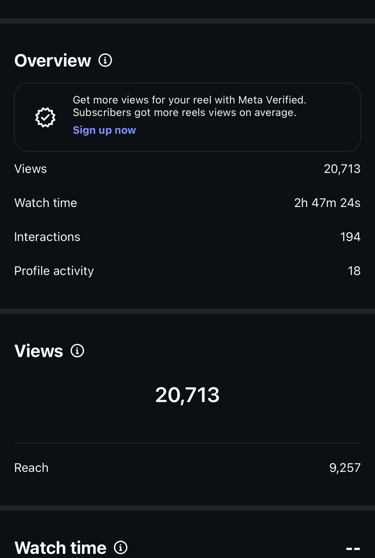Select the Profile activity row
The height and width of the screenshot is (558, 375).
click(x=188, y=271)
